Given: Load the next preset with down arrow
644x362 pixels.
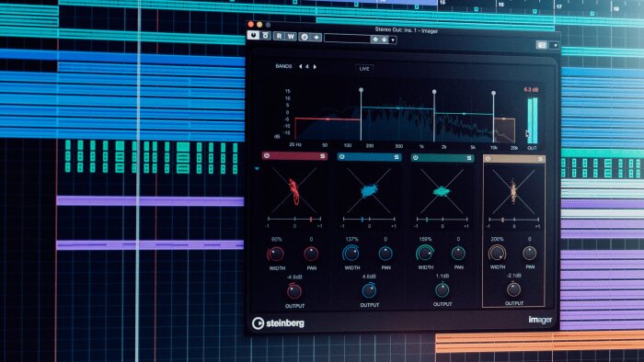Looking at the screenshot, I should [x=384, y=40].
